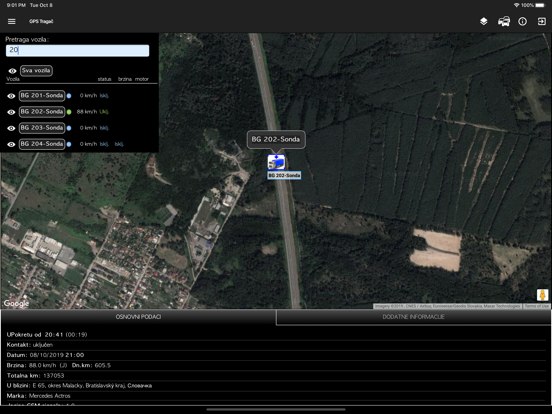Click the Sva vozila button
The width and height of the screenshot is (552, 414).
pos(36,70)
